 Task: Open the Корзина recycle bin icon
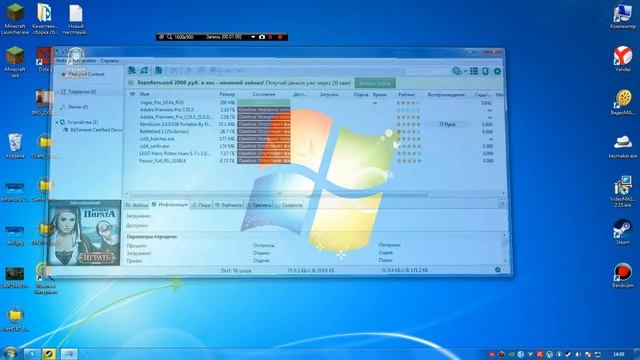click(15, 146)
